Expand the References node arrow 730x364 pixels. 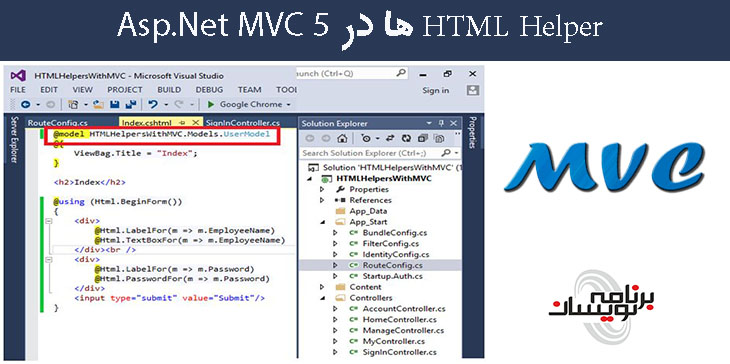(x=322, y=200)
